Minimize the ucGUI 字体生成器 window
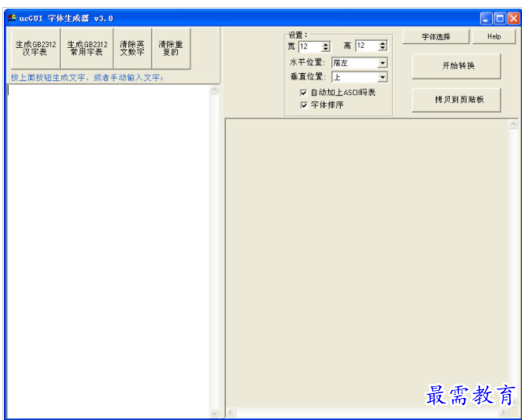 point(486,18)
